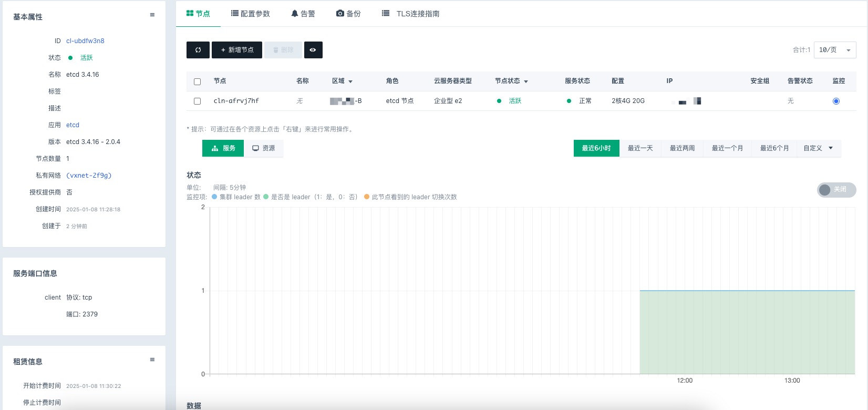Open the cl-ubdfw3n8 cluster ID link
This screenshot has height=410, width=868.
coord(85,41)
